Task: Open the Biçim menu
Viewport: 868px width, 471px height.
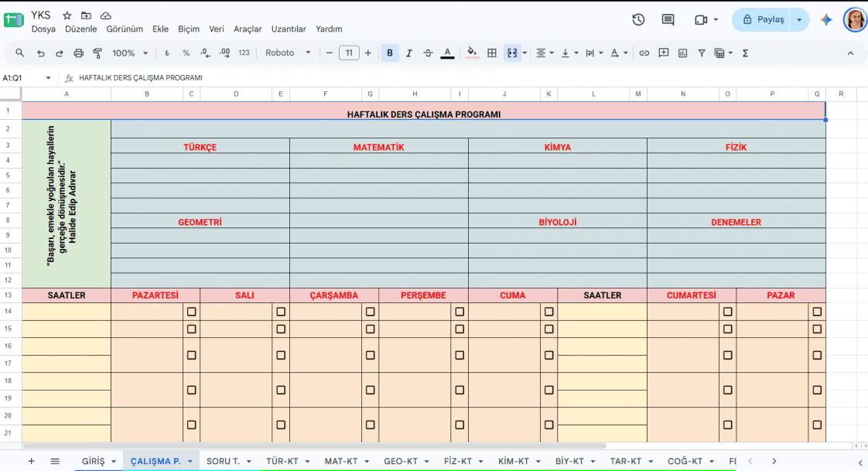Action: (189, 29)
